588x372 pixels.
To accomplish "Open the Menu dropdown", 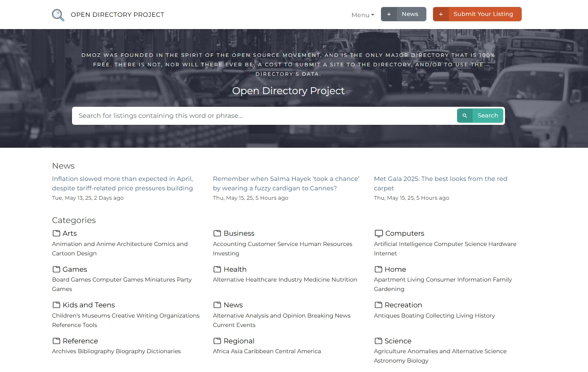I will coord(362,15).
